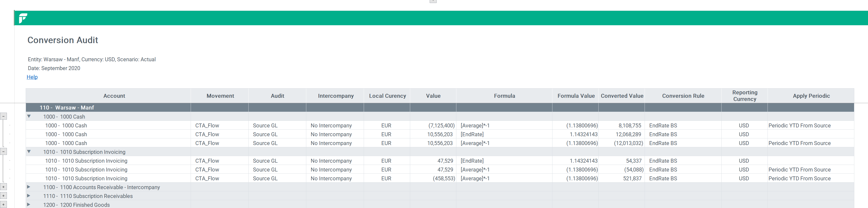Select the Local Curency column header

point(387,96)
